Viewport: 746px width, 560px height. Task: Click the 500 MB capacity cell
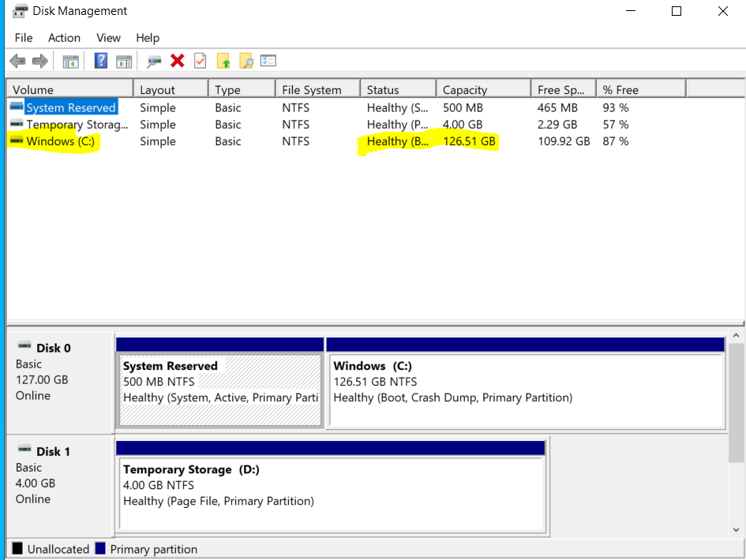pos(463,108)
